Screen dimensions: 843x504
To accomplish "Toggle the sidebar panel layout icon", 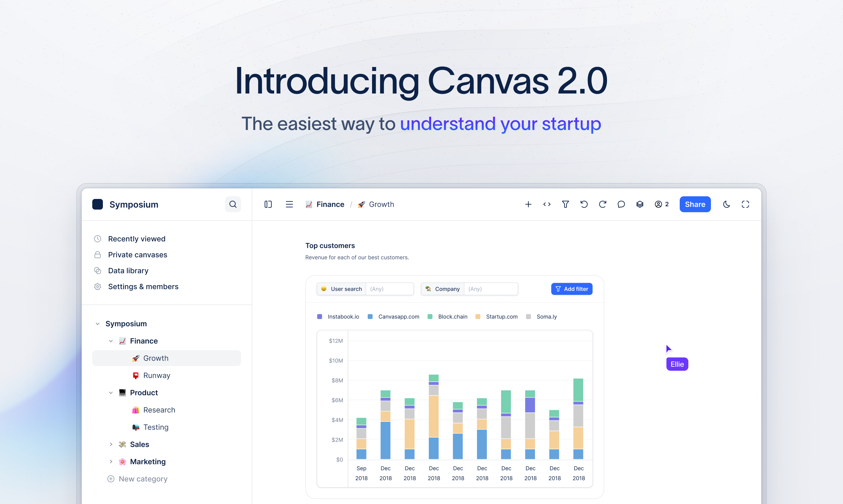I will (x=268, y=204).
